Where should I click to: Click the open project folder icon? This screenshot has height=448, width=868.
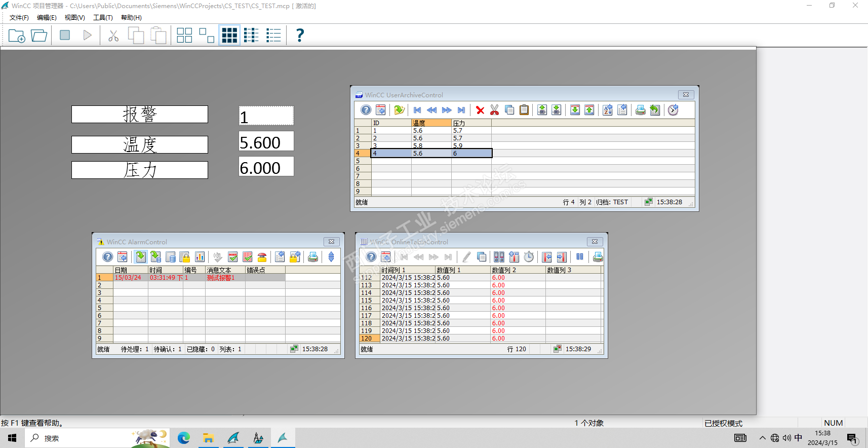coord(39,35)
